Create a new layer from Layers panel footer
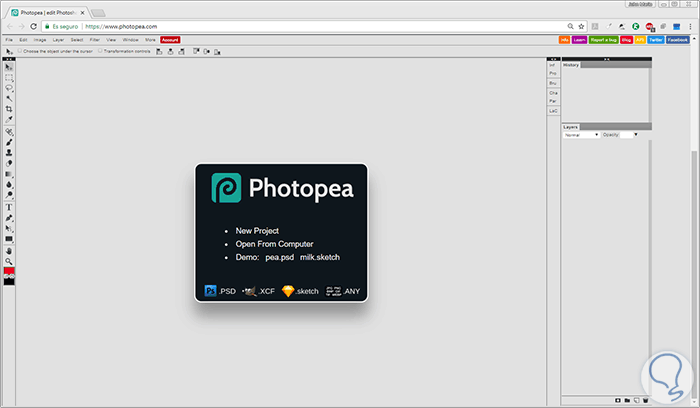 637,400
